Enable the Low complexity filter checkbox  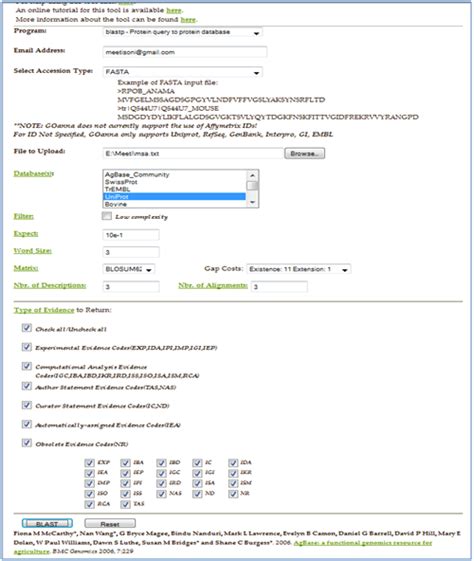[107, 216]
